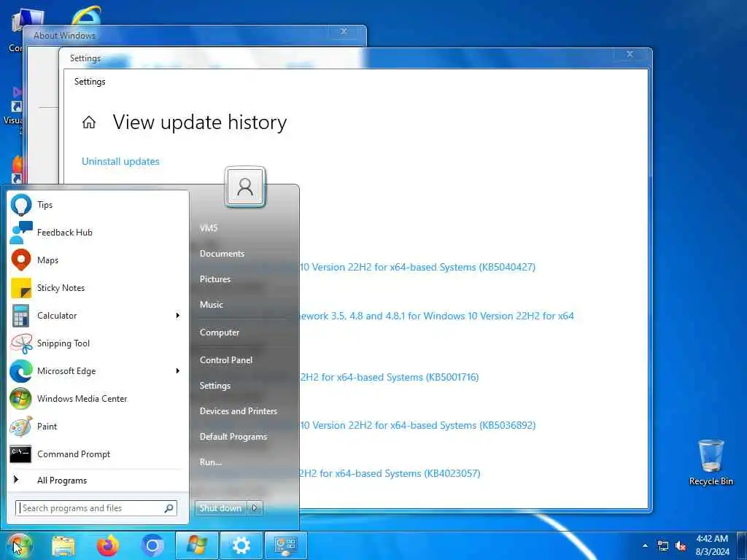Open Devices and Printers
Screen dimensions: 747x560
click(239, 411)
